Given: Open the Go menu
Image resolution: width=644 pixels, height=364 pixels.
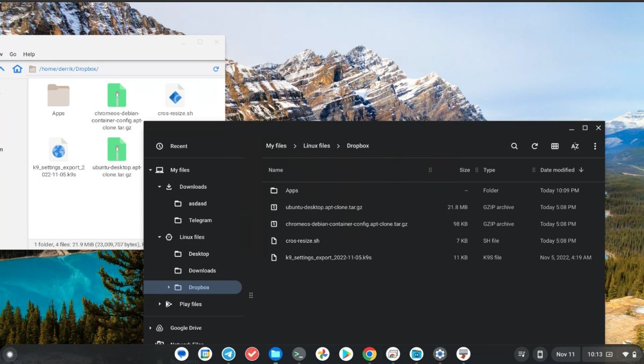Looking at the screenshot, I should click(13, 54).
